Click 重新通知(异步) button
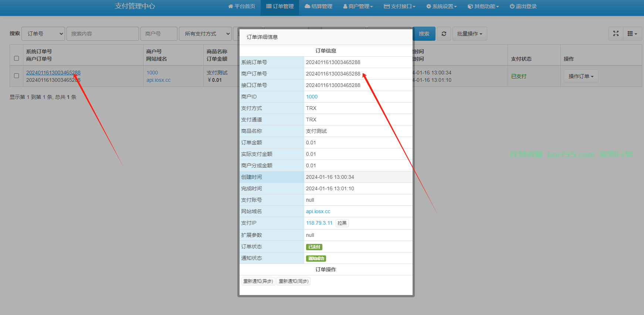 pos(258,281)
